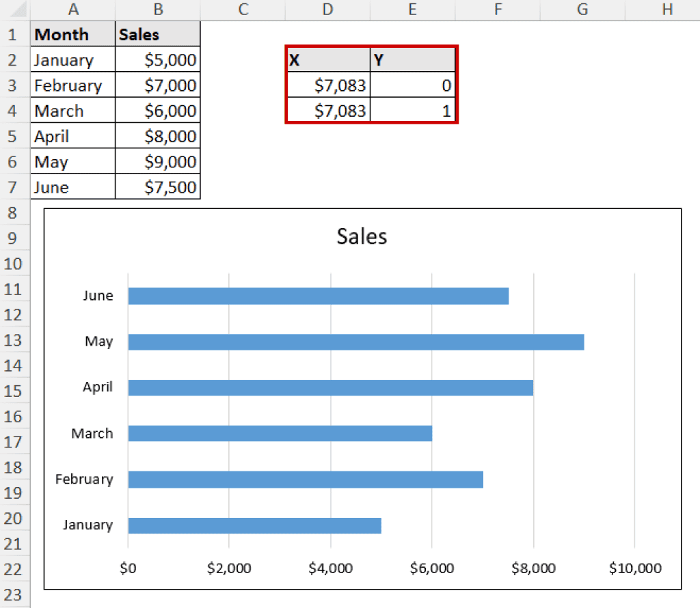Select the first $7,083 value cell
The image size is (700, 608).
[x=327, y=85]
